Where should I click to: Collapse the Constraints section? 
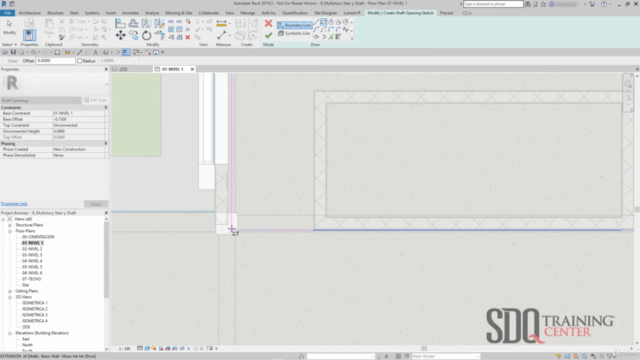pos(106,107)
